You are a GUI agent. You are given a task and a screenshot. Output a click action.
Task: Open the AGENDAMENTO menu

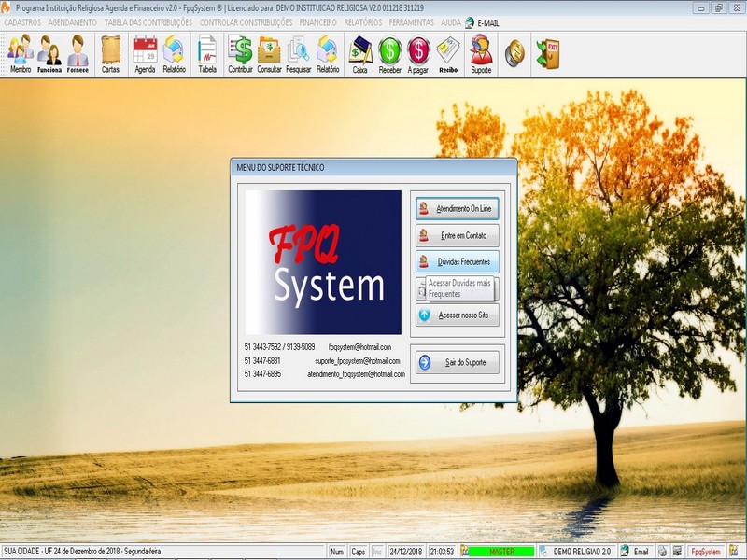click(73, 22)
